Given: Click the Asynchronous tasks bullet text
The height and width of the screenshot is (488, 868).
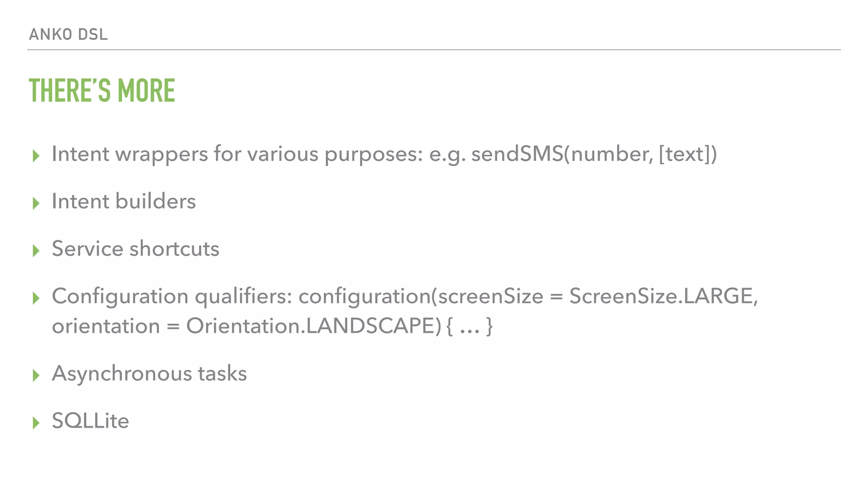Looking at the screenshot, I should coord(149,373).
